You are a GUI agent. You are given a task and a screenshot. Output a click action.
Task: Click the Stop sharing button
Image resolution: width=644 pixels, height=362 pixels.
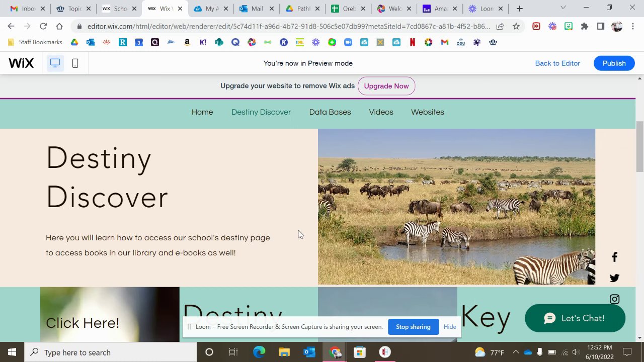click(x=413, y=327)
